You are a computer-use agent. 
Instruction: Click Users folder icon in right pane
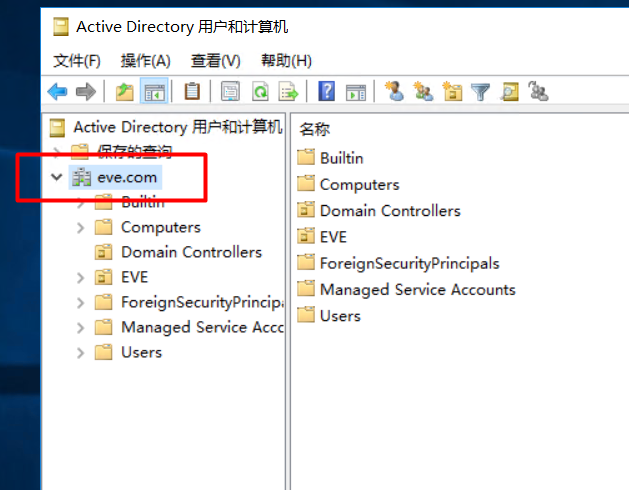[x=306, y=315]
